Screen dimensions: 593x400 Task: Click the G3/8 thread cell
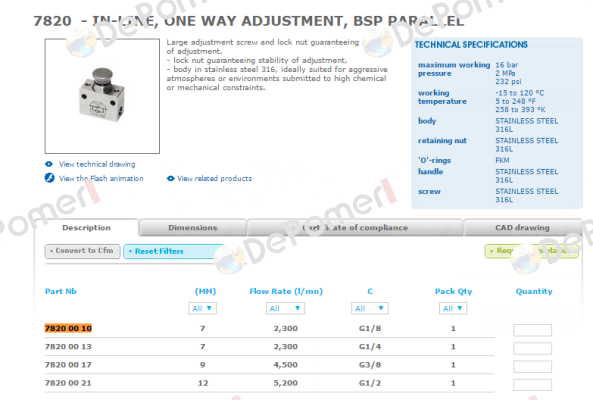[370, 365]
